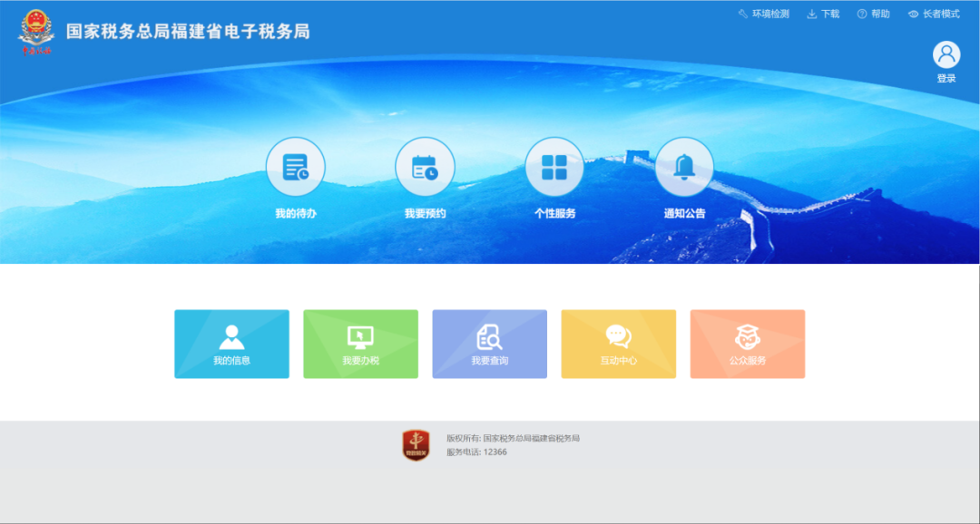Open the 公众服务 orange tile
Image resolution: width=980 pixels, height=524 pixels.
747,344
